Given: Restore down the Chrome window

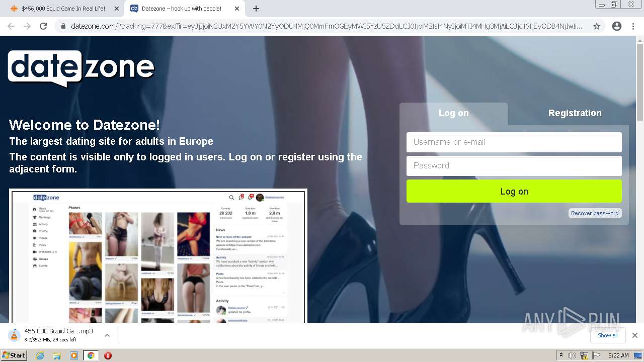Looking at the screenshot, I should point(614,5).
